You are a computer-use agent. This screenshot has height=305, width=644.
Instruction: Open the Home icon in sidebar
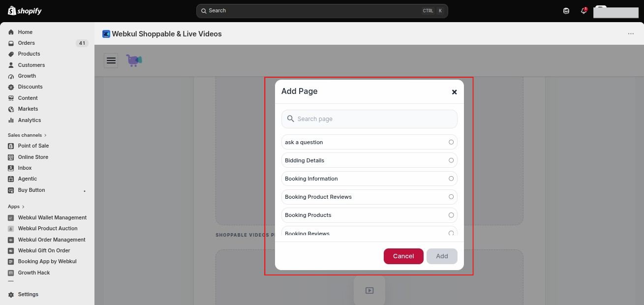click(11, 32)
